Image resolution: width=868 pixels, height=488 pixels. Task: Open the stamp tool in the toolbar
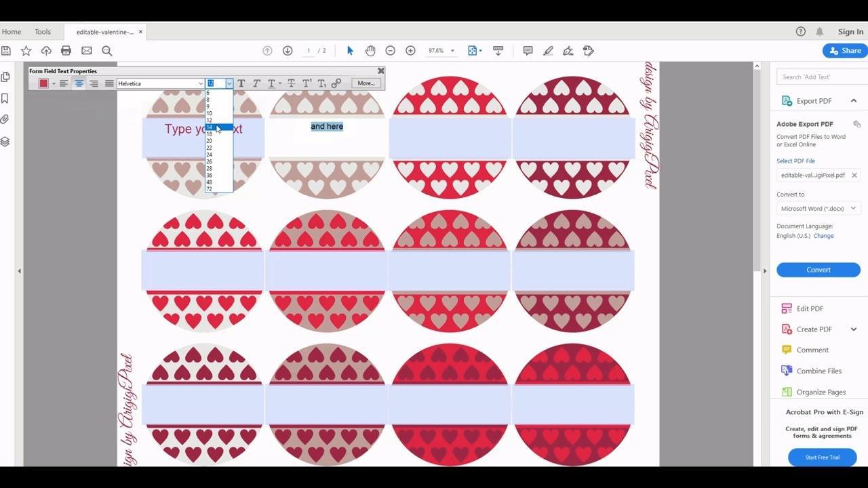click(589, 51)
